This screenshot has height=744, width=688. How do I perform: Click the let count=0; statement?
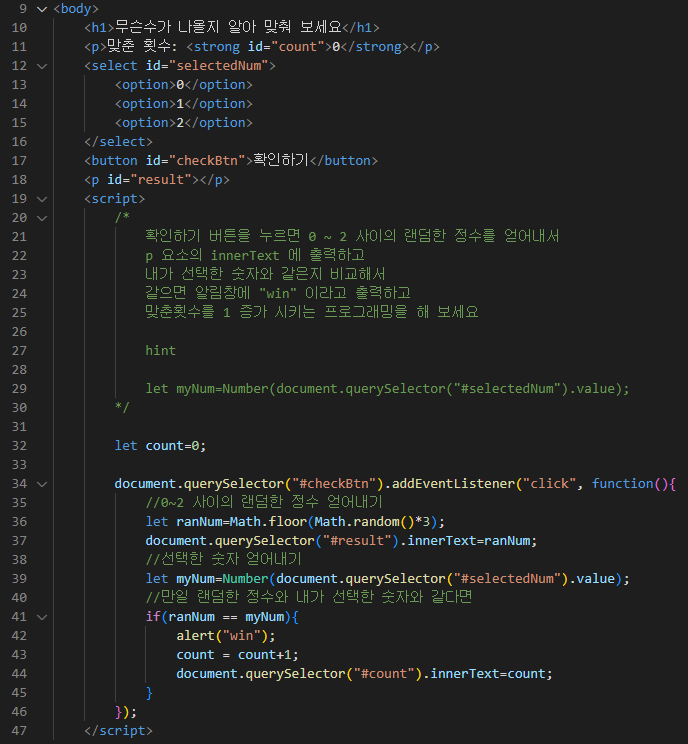[160, 446]
